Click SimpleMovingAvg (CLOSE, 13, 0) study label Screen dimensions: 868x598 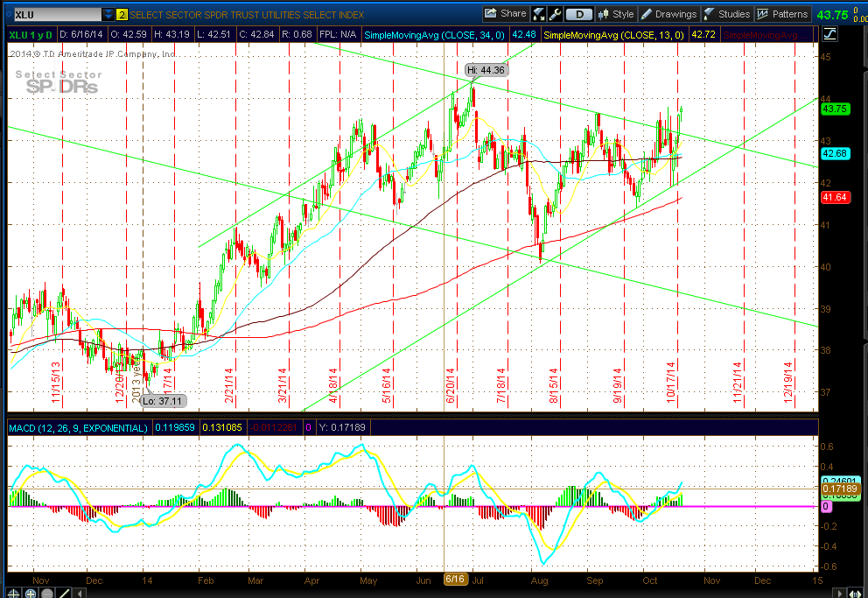tap(613, 35)
